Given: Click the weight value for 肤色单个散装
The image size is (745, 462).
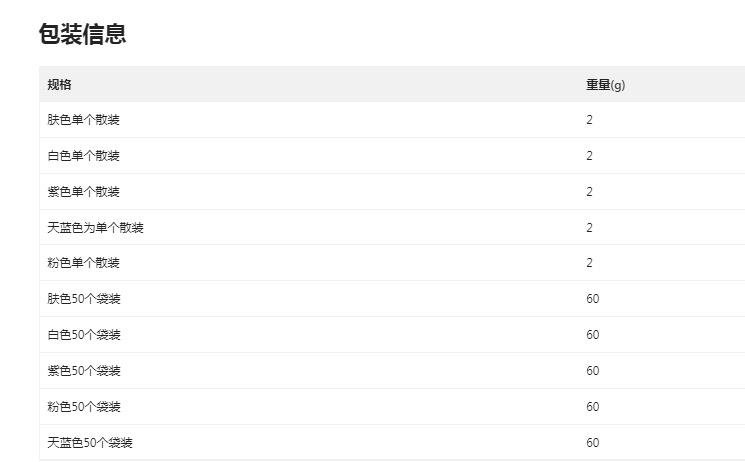Looking at the screenshot, I should click(590, 120).
